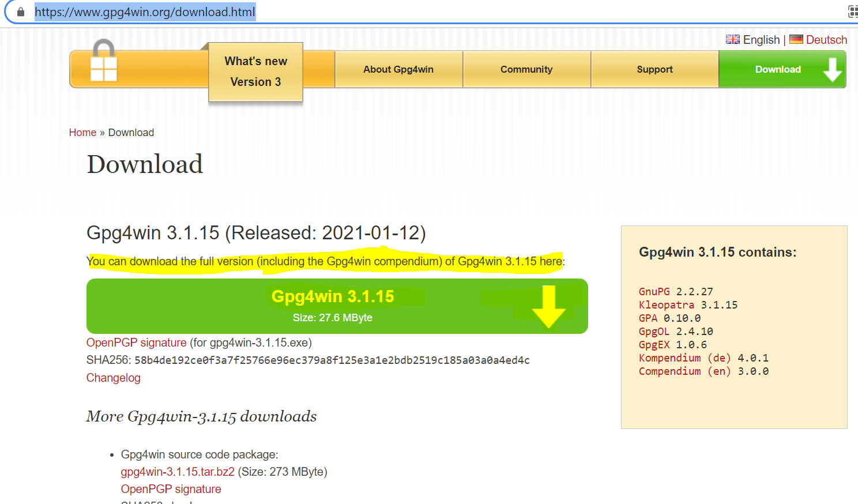Open the What's new Version 3 tab
The width and height of the screenshot is (858, 504).
pos(255,72)
